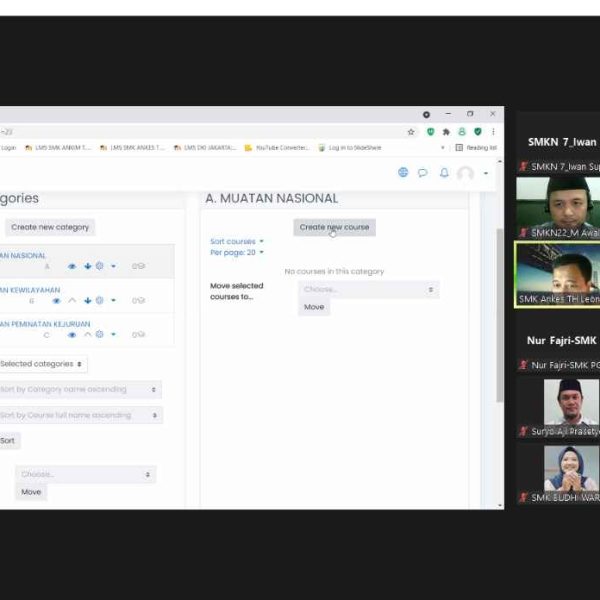600x600 pixels.
Task: Open the messages speech bubble icon
Action: (422, 173)
